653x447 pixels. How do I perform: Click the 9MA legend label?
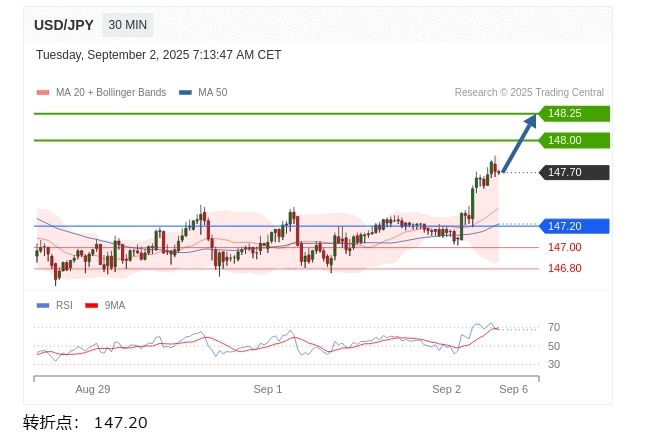(x=115, y=305)
